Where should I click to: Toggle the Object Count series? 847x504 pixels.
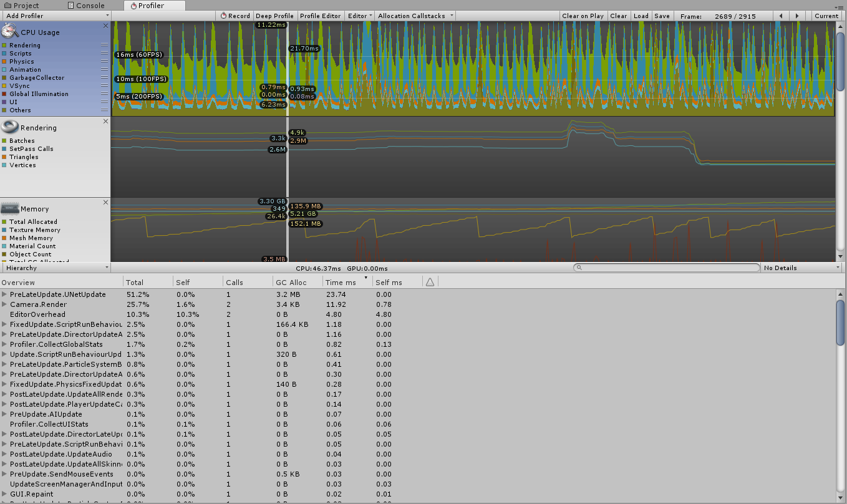[x=4, y=254]
